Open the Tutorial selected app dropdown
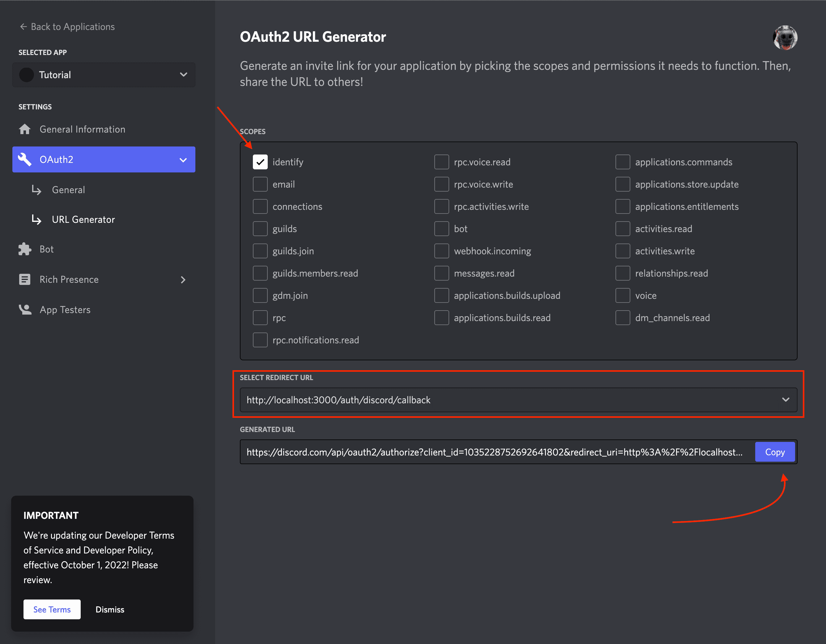The image size is (826, 644). pyautogui.click(x=104, y=74)
